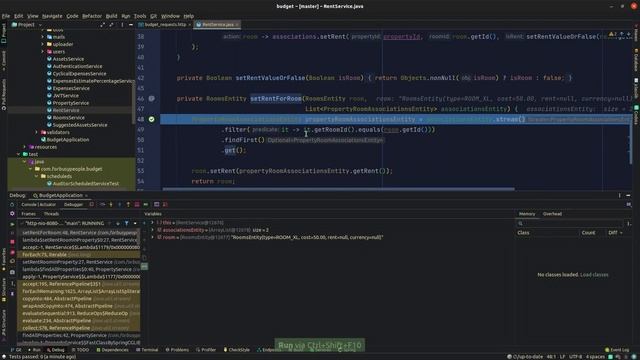Viewport: 640px width, 360px height.
Task: Collapse the test folder
Action: pyautogui.click(x=18, y=154)
